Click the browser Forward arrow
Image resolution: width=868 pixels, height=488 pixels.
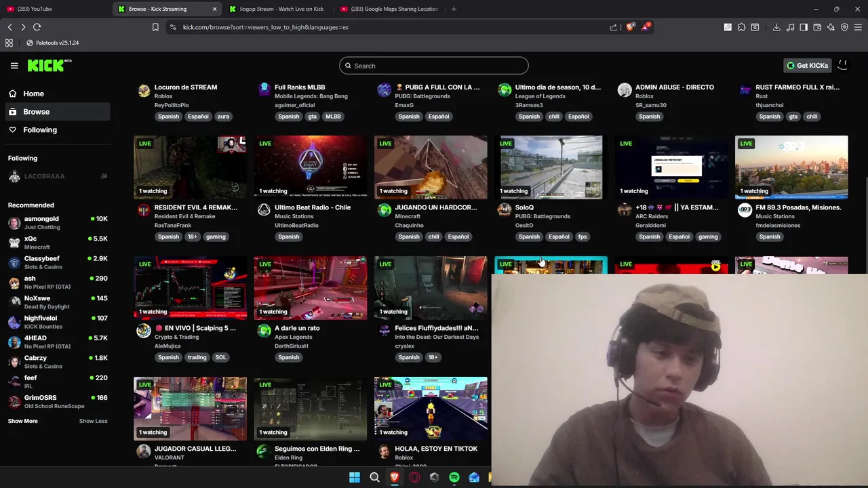click(23, 27)
